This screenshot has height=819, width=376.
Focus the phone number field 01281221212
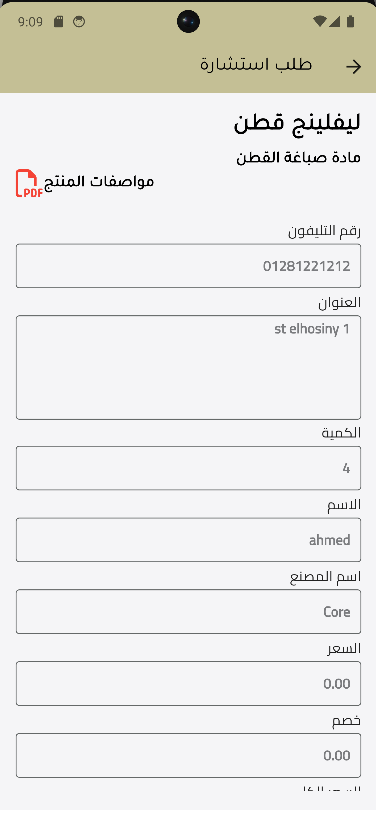pyautogui.click(x=188, y=266)
